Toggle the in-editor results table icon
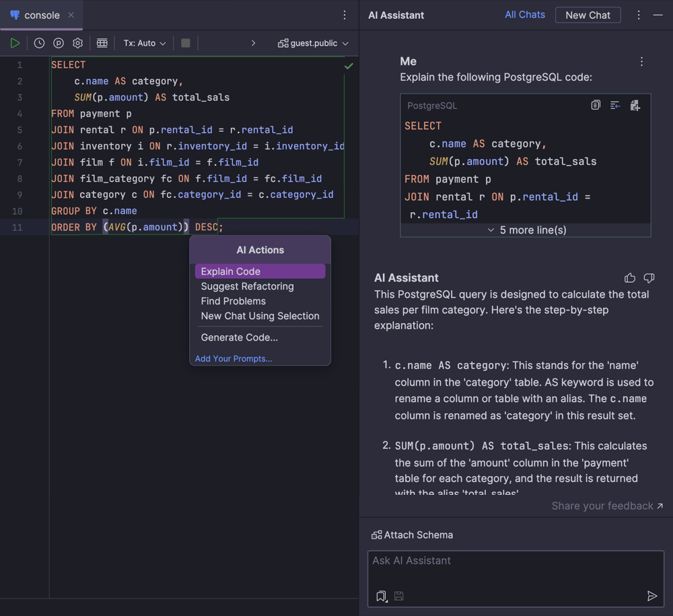Viewport: 673px width, 616px height. point(102,43)
